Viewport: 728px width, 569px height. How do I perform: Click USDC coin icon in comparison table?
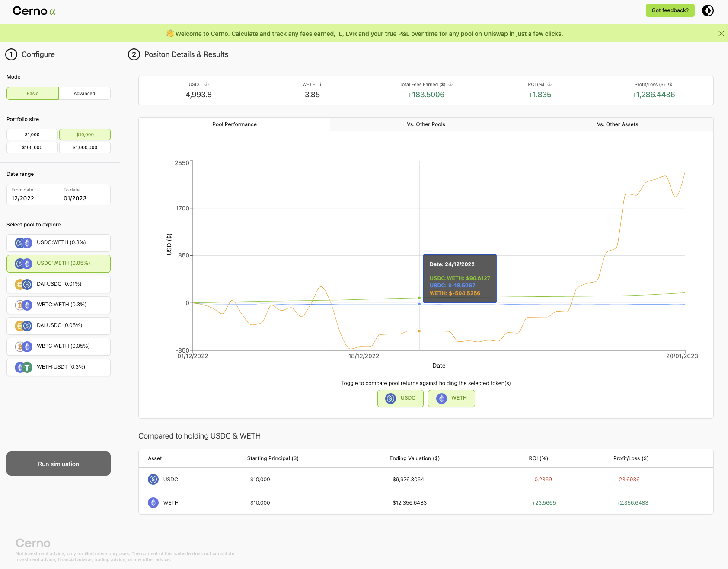tap(153, 479)
